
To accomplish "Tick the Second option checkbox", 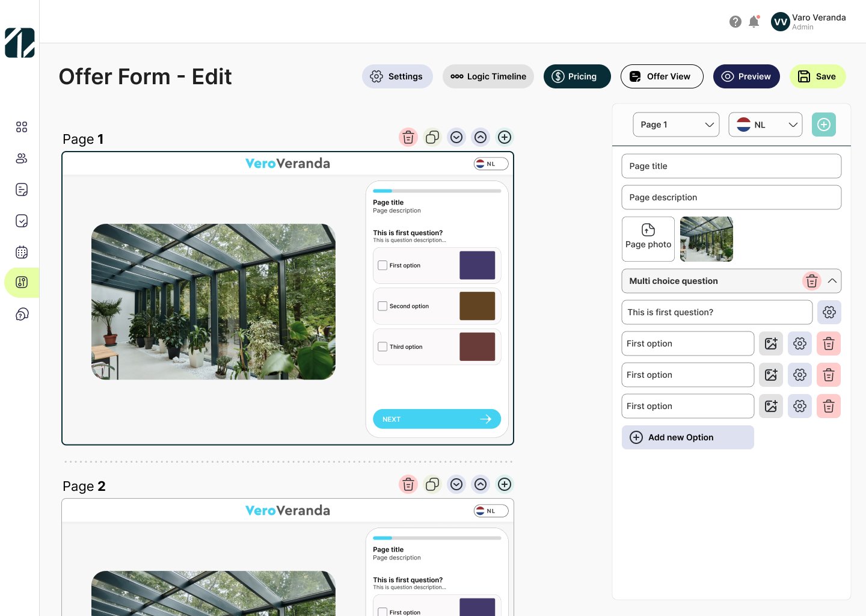I will tap(382, 306).
